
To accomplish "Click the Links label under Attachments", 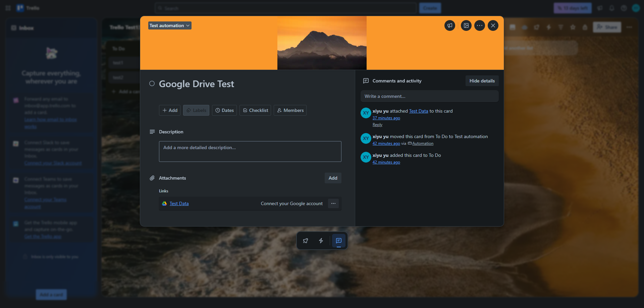I will 164,191.
